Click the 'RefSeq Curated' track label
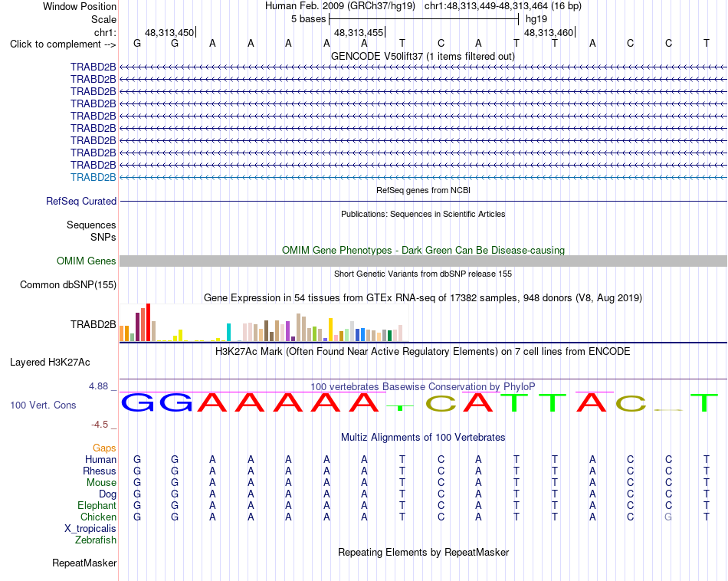728x581 pixels. [81, 201]
